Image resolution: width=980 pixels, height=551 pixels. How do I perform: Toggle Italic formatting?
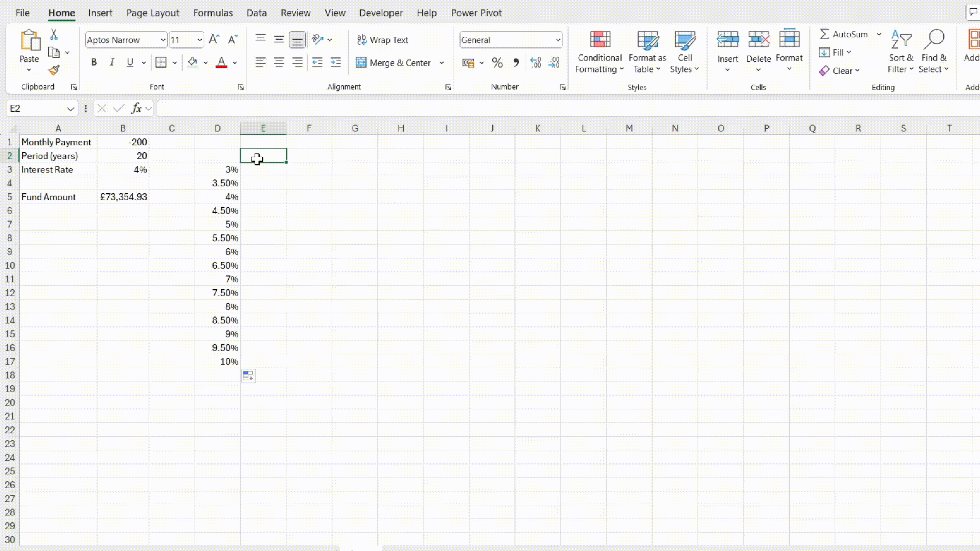(112, 62)
